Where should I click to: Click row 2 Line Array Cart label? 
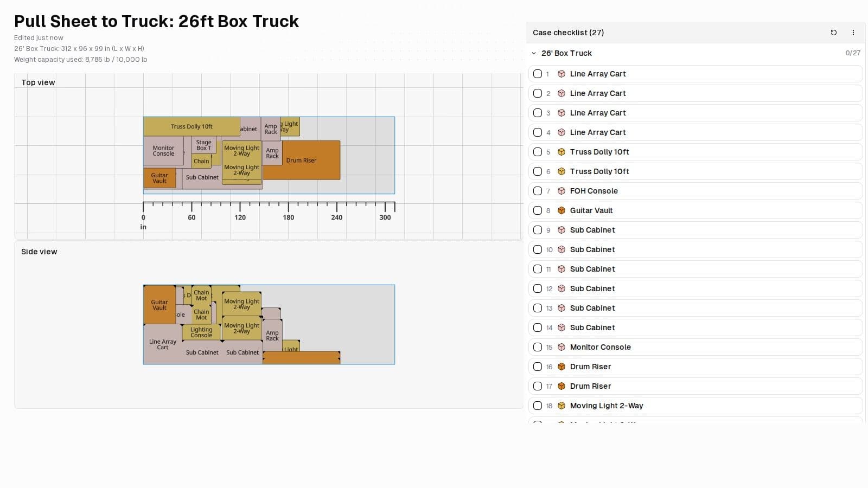tap(598, 93)
